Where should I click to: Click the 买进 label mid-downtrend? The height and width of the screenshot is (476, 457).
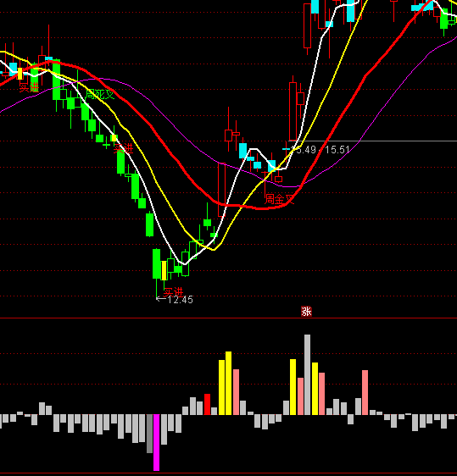(124, 148)
